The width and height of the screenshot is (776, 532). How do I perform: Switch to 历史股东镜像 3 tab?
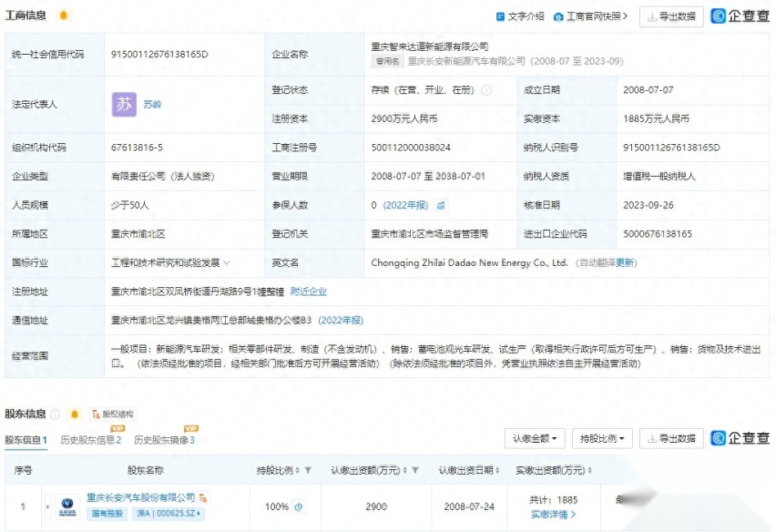(164, 440)
